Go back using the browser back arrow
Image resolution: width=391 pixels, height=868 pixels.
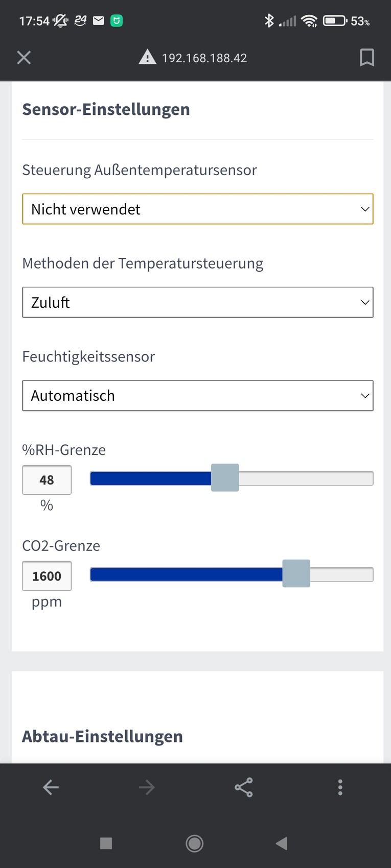(x=51, y=787)
